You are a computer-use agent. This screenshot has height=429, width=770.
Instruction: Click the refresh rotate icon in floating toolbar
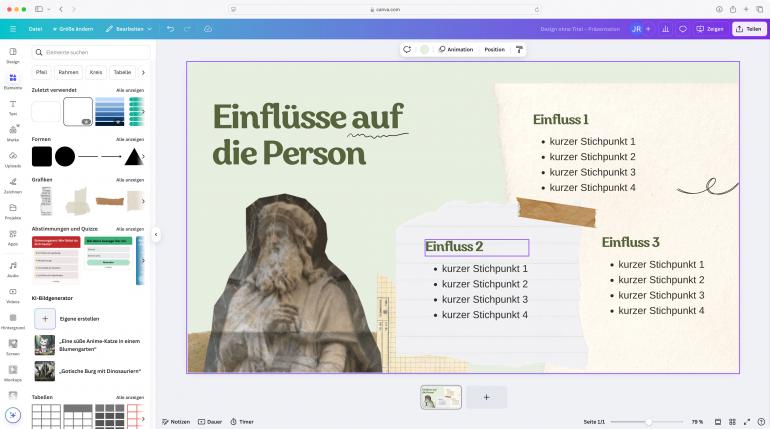[407, 49]
